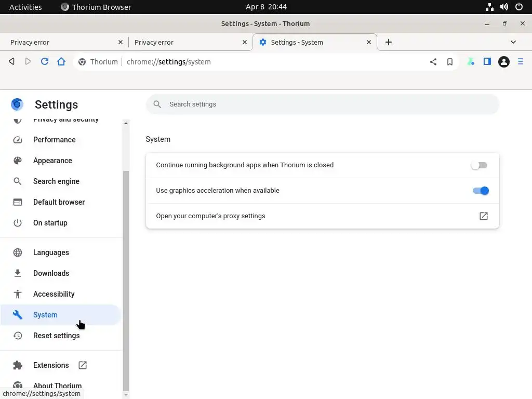The image size is (532, 399).
Task: Click the Performance gauge icon
Action: 18,140
